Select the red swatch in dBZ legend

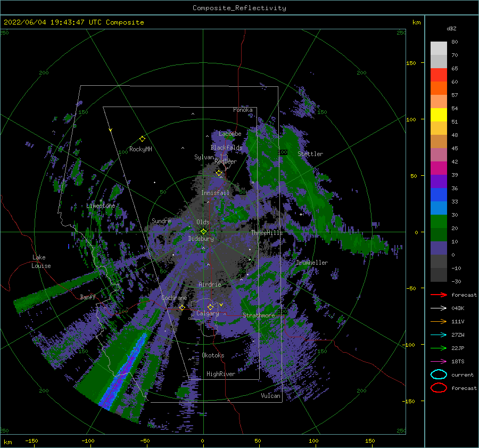(x=439, y=75)
